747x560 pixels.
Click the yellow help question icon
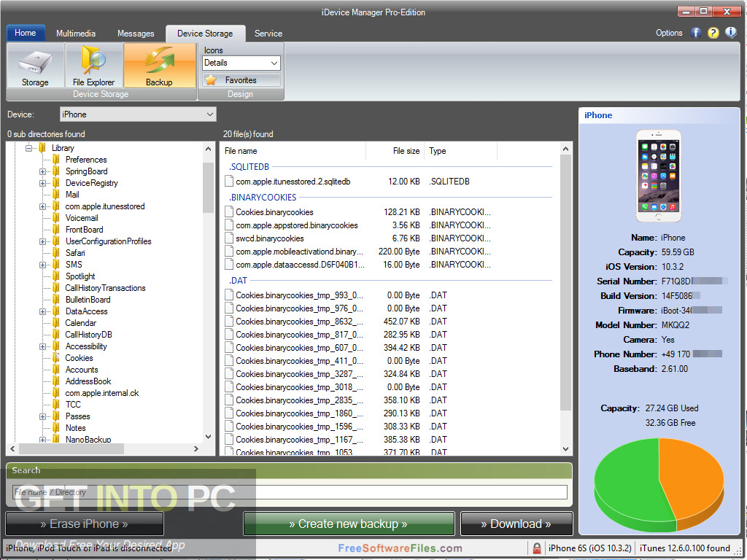pos(713,33)
